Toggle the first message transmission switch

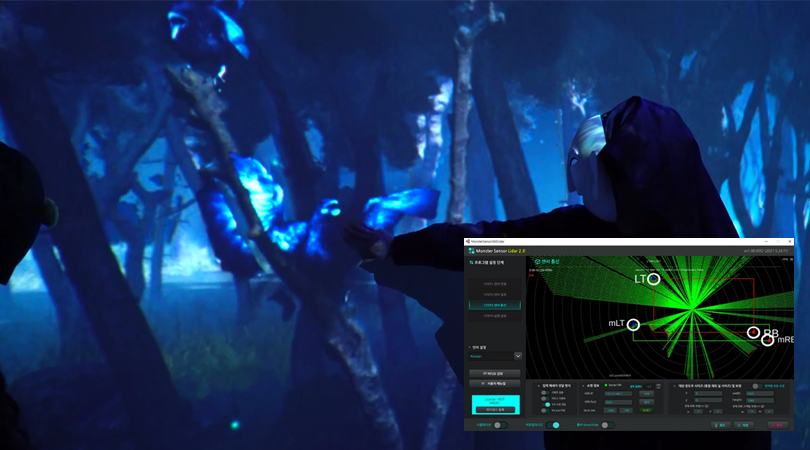(x=545, y=393)
